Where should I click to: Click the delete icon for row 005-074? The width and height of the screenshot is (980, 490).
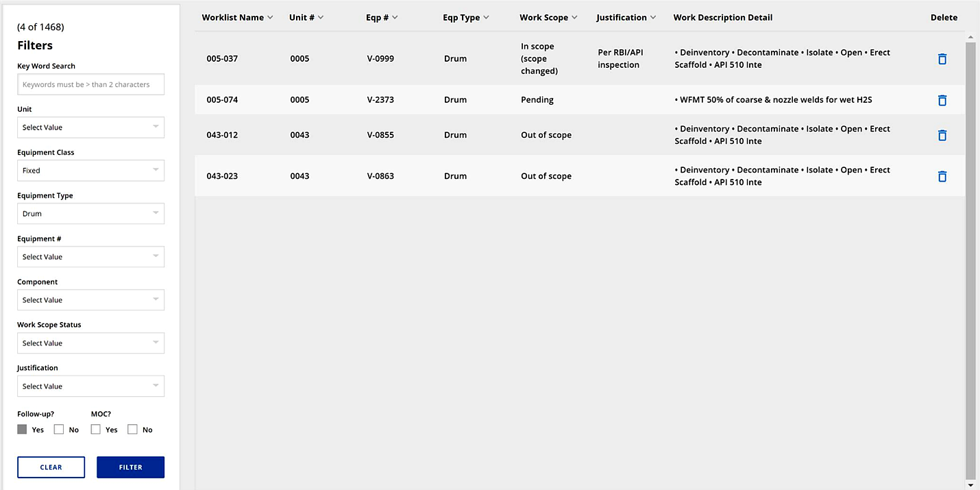tap(942, 100)
